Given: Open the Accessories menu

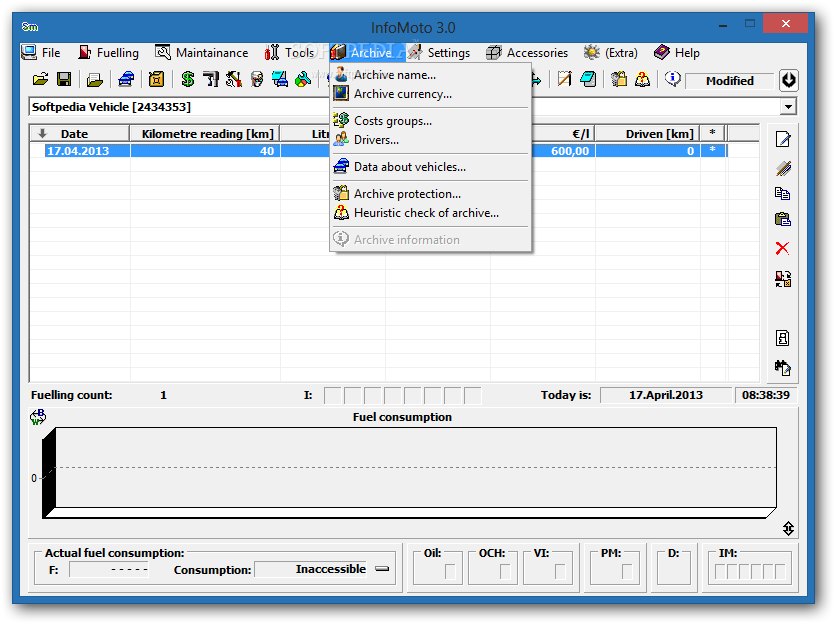Looking at the screenshot, I should tap(527, 53).
